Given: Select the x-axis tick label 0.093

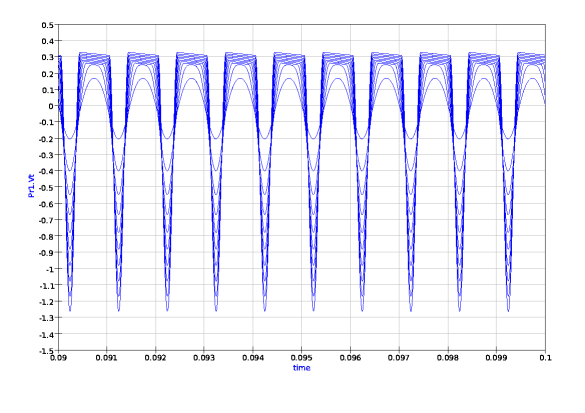Looking at the screenshot, I should pos(204,358).
